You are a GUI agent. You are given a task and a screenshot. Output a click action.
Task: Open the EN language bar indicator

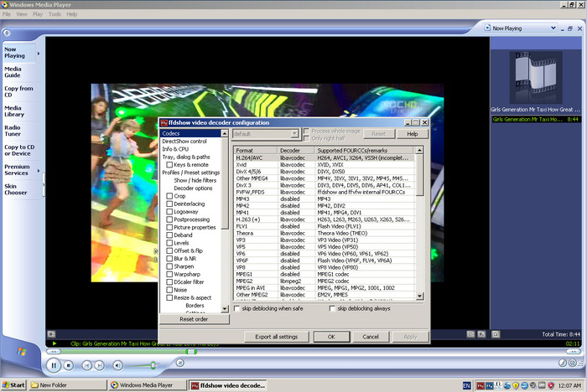(x=466, y=385)
